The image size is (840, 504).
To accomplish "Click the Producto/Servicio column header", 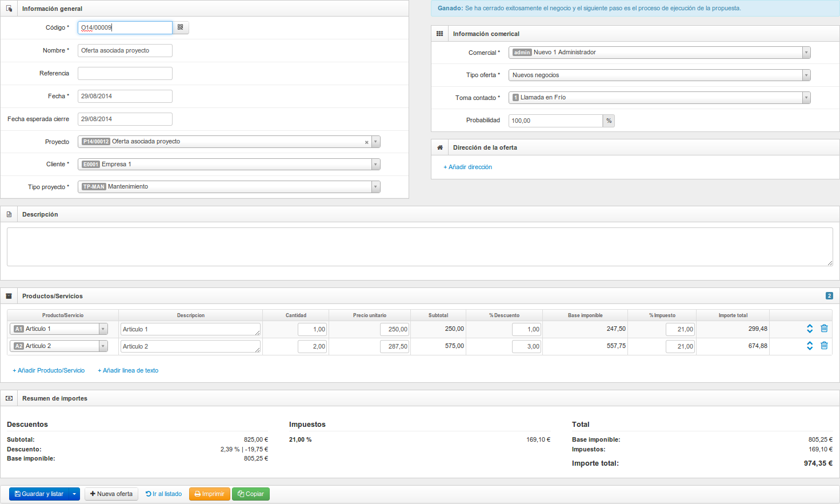I will tap(63, 315).
